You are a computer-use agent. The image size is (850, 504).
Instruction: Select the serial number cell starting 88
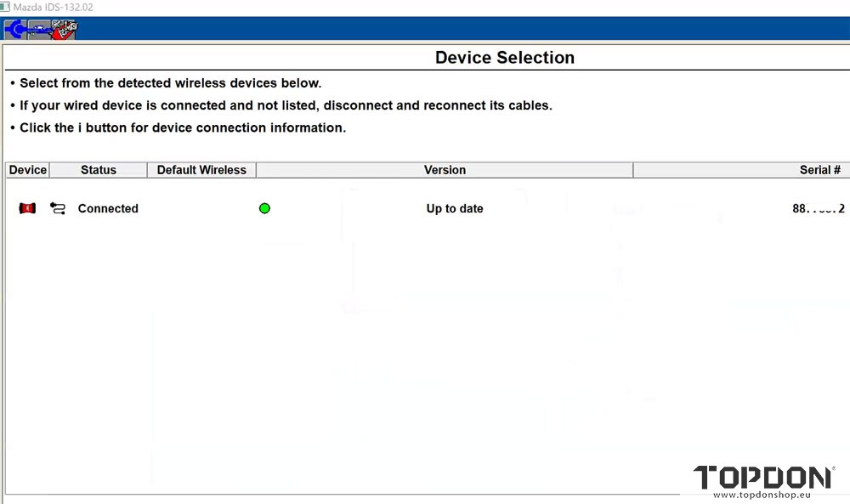[x=819, y=208]
